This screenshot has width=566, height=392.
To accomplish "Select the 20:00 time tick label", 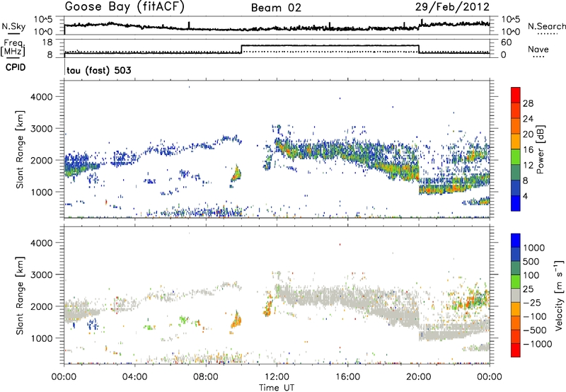I will coord(418,377).
